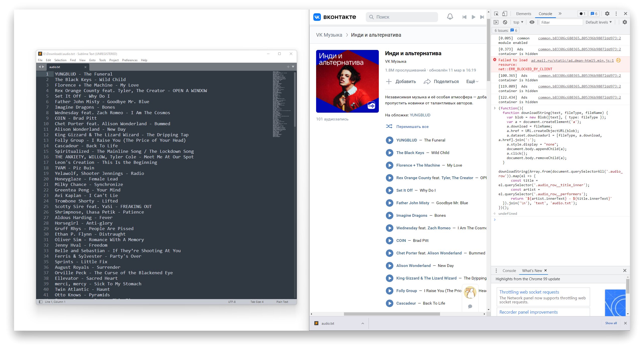Open the YUNGBLUD cover artist link

coord(420,115)
